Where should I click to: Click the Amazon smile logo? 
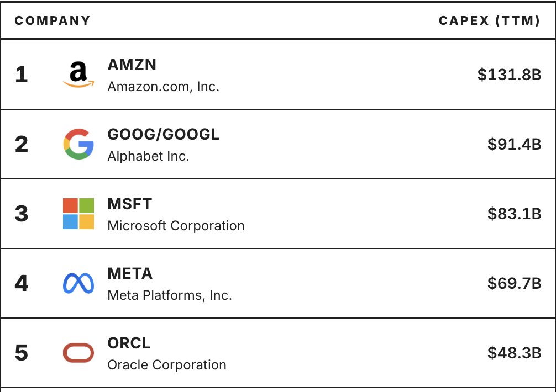tap(78, 75)
